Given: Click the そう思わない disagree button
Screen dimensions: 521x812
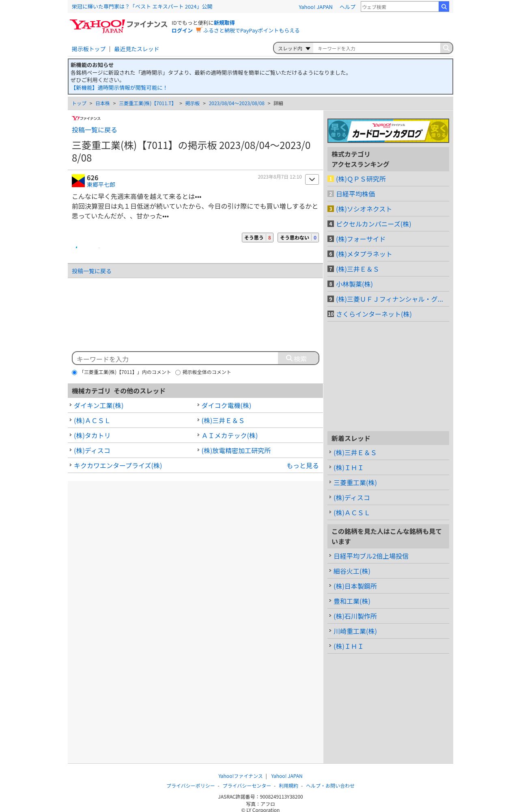Looking at the screenshot, I should point(298,238).
